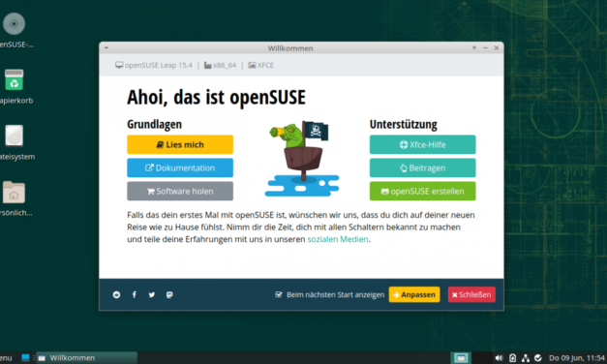Open the window menu arrow in titlebar
This screenshot has width=607, height=364.
(x=106, y=48)
